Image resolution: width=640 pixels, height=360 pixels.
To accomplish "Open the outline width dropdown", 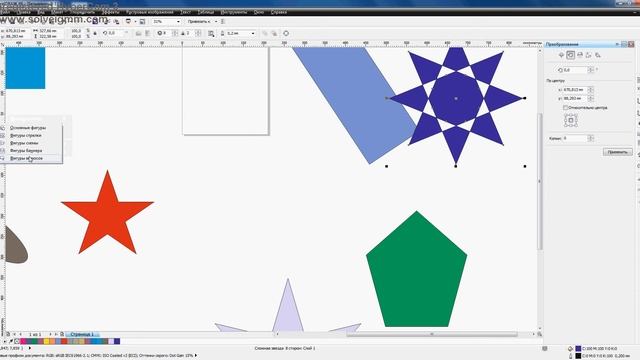I will (x=253, y=33).
